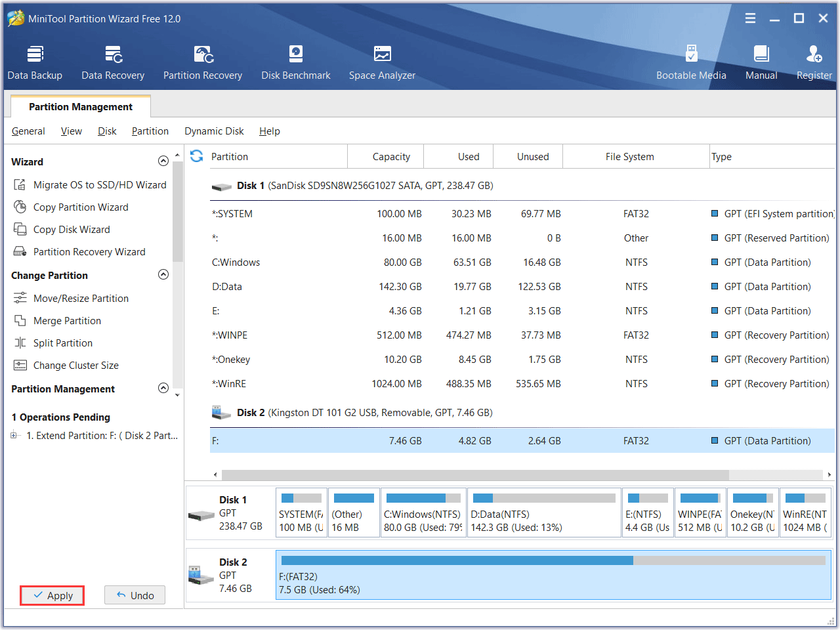Open the Partition Recovery Wizard
840x630 pixels.
tap(79, 252)
